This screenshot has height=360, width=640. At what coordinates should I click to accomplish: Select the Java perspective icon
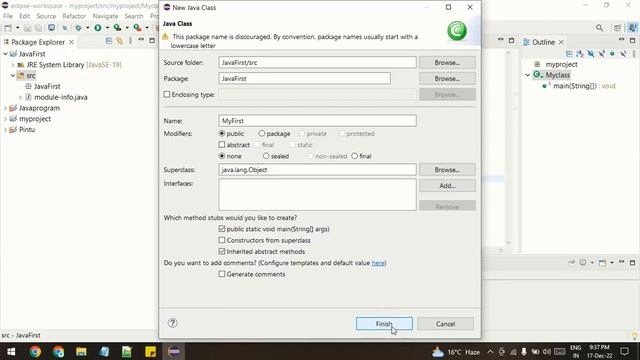(632, 28)
